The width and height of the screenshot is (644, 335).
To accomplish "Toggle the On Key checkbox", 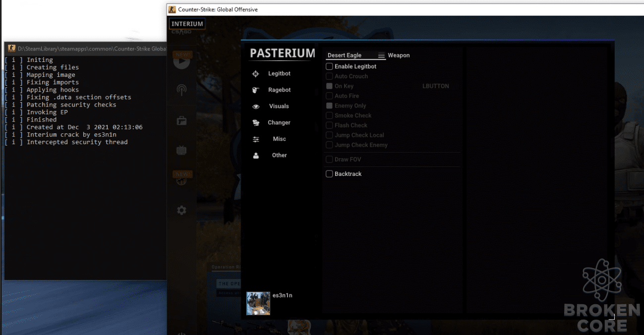I will (x=329, y=86).
